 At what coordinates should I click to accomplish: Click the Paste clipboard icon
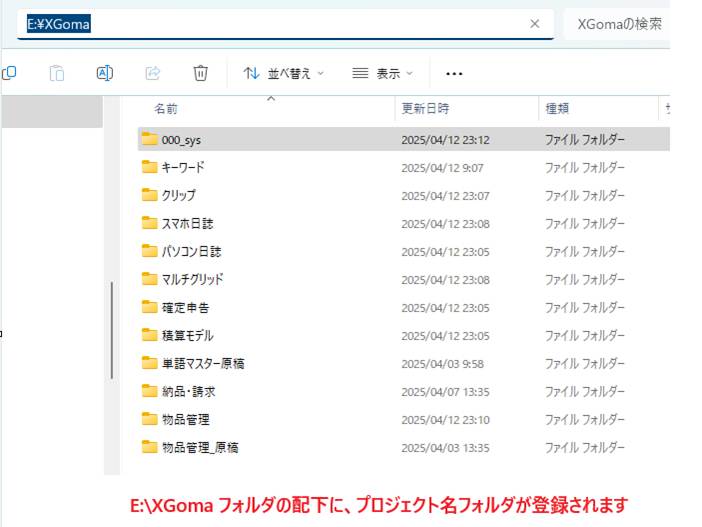pyautogui.click(x=57, y=73)
